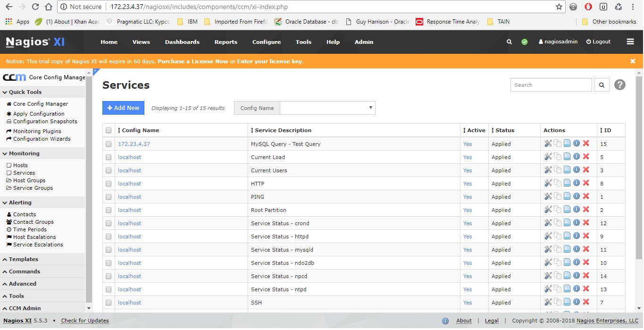The width and height of the screenshot is (644, 330).
Task: Dismiss the orange trial license notice
Action: 633,61
